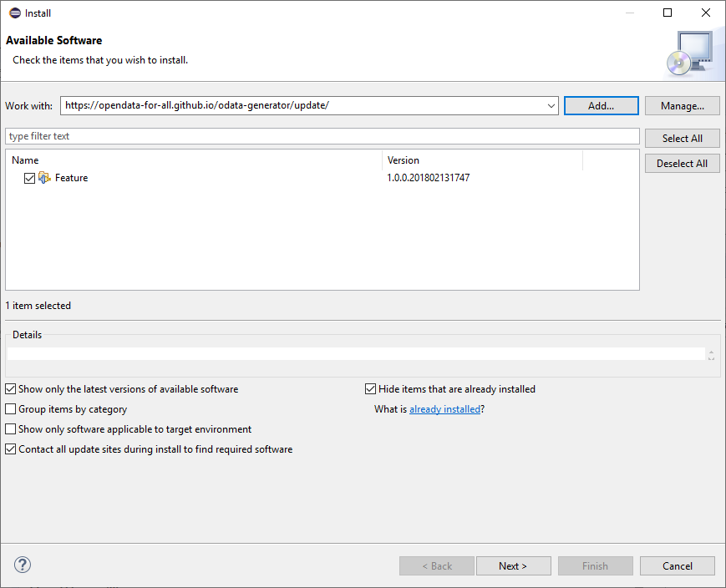Uncheck Contact all update sites during install

pos(11,449)
